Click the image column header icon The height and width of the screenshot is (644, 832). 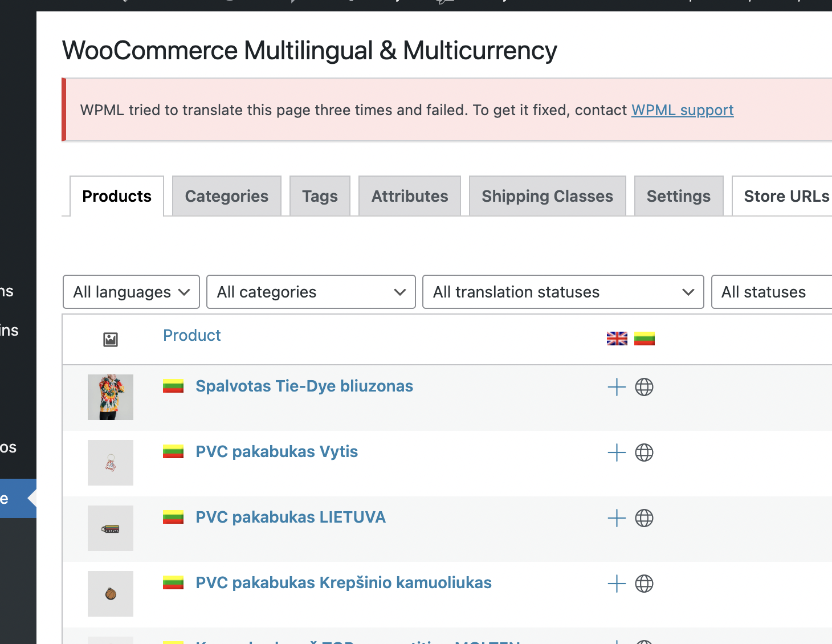coord(111,340)
